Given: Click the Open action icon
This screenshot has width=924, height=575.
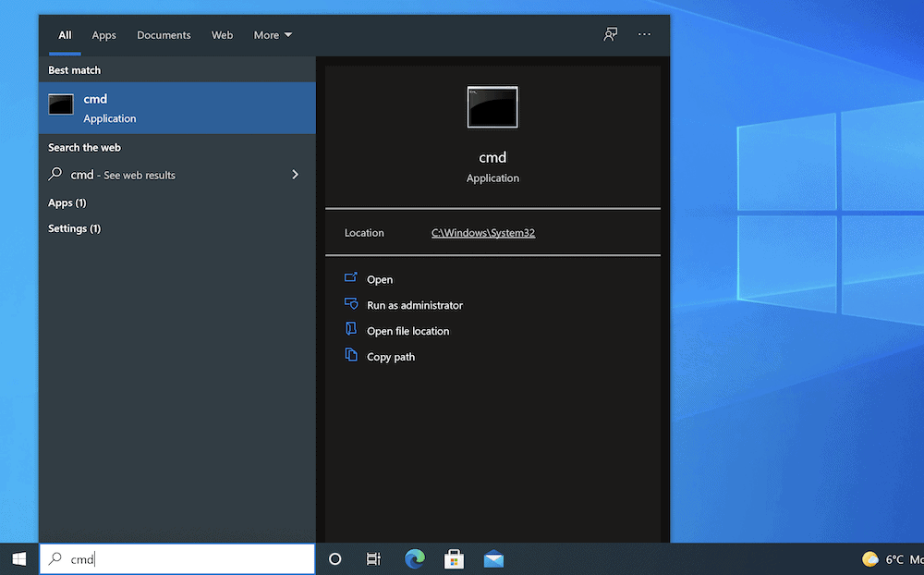Looking at the screenshot, I should tap(350, 277).
